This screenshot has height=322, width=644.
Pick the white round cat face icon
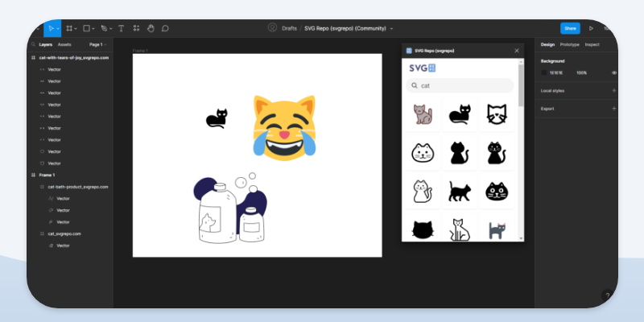tap(423, 153)
